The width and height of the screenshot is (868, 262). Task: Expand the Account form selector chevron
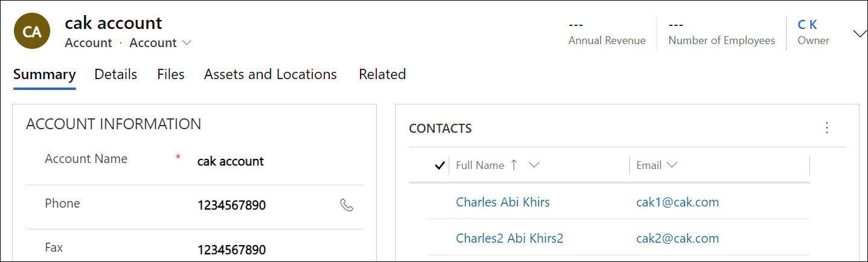click(187, 43)
